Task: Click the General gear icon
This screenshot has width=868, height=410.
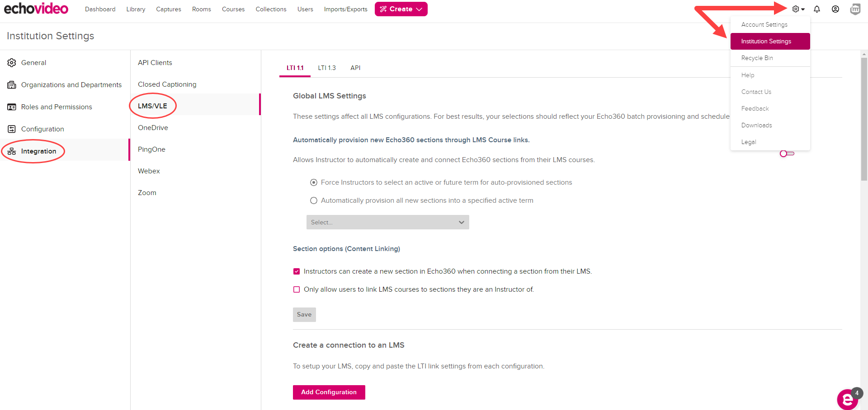Action: pyautogui.click(x=12, y=63)
